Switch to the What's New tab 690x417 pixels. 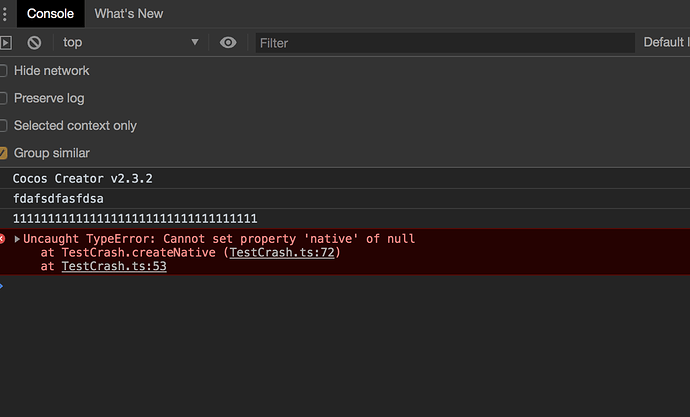(128, 14)
